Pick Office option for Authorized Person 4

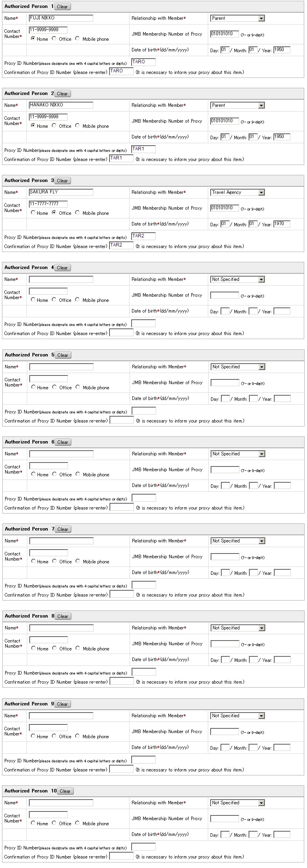(54, 300)
